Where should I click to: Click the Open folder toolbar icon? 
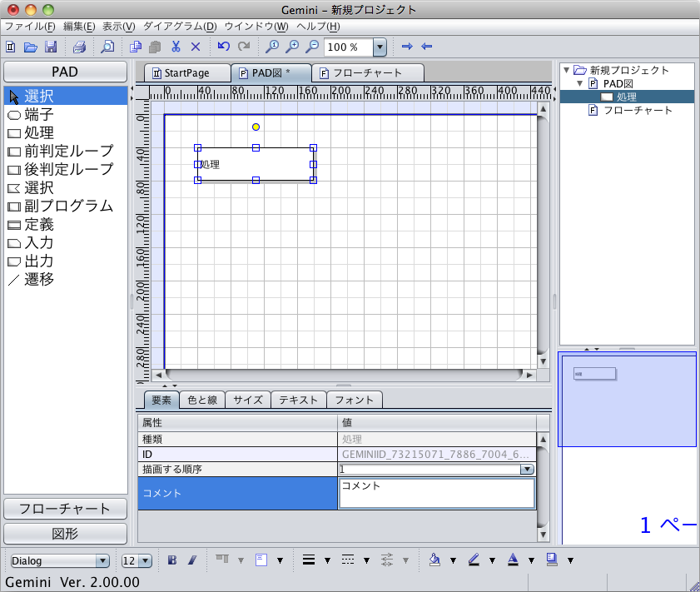[30, 47]
